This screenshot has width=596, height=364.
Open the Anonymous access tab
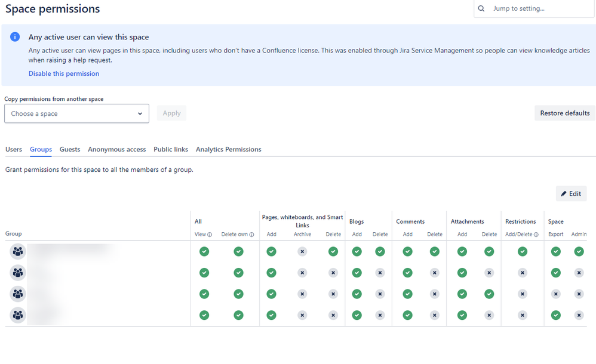[116, 149]
